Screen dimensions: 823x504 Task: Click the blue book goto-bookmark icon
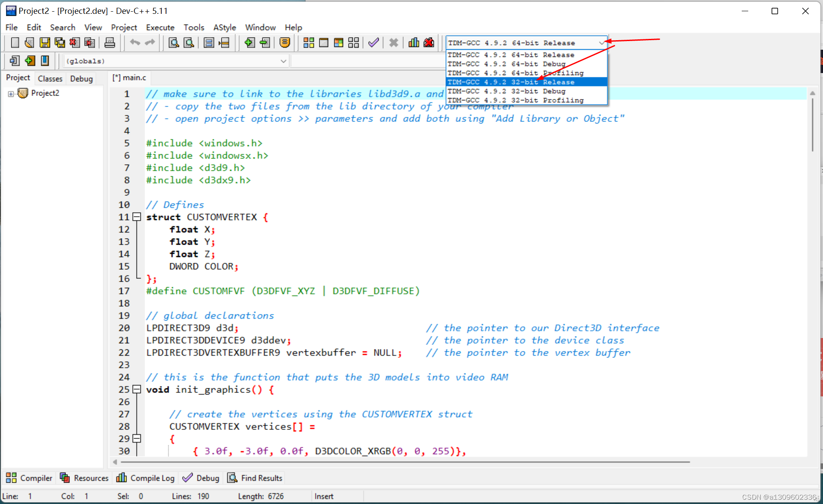45,61
